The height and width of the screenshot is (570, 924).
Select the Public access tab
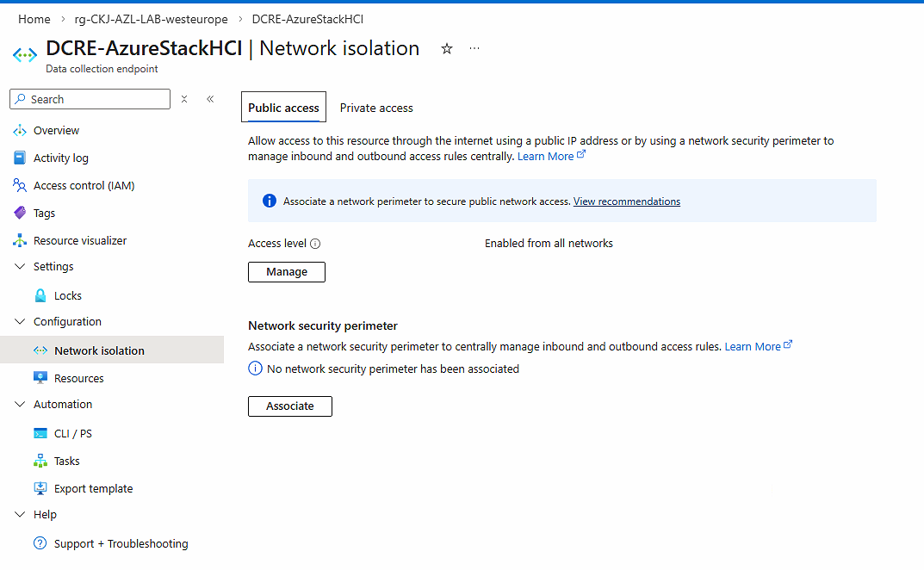click(x=283, y=108)
